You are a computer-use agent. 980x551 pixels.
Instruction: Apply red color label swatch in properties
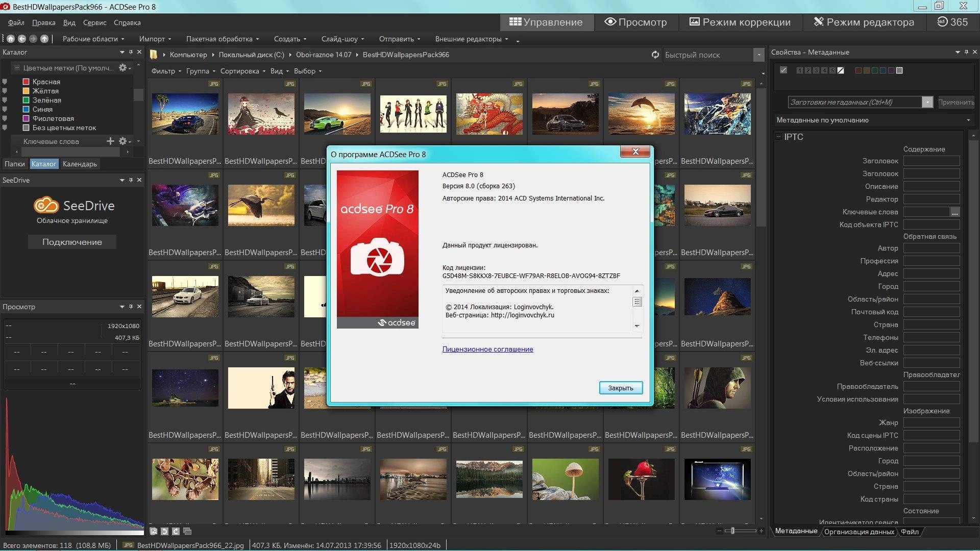tap(859, 70)
